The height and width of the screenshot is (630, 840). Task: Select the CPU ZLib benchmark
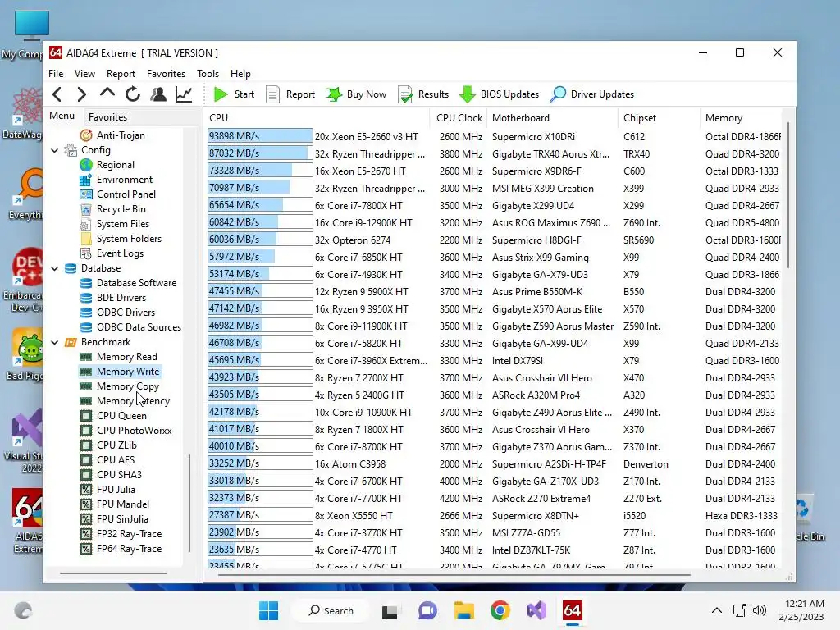coord(108,445)
